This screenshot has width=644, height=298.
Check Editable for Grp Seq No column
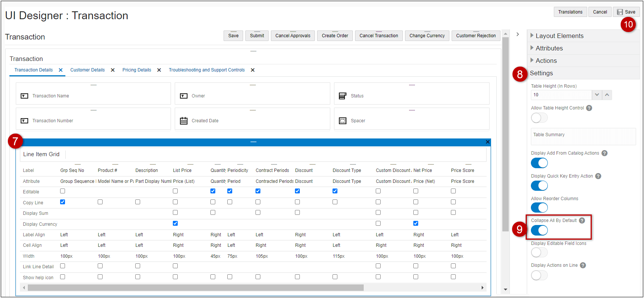(62, 191)
